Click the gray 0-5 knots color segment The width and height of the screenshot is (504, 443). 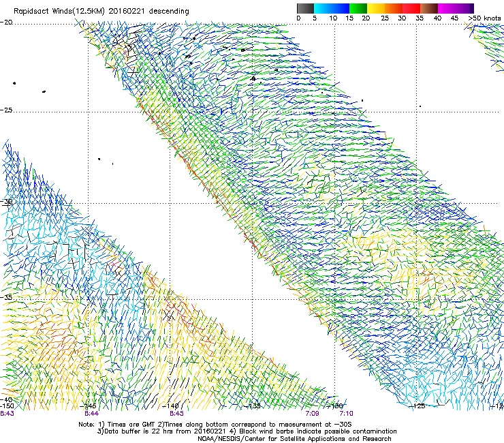[305, 8]
